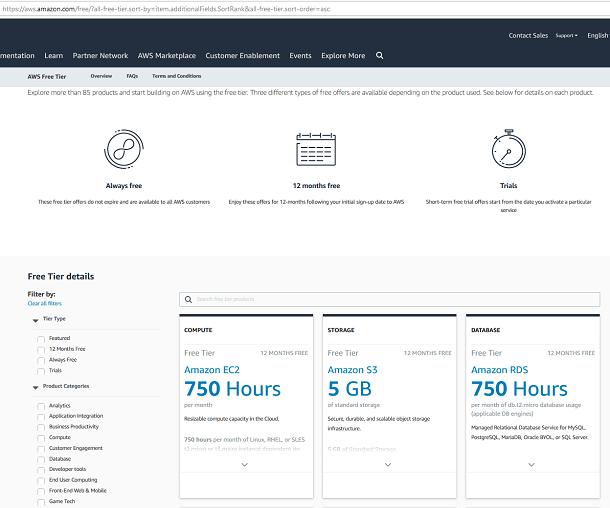Click the browser address bar URL
This screenshot has width=610, height=508.
click(167, 9)
